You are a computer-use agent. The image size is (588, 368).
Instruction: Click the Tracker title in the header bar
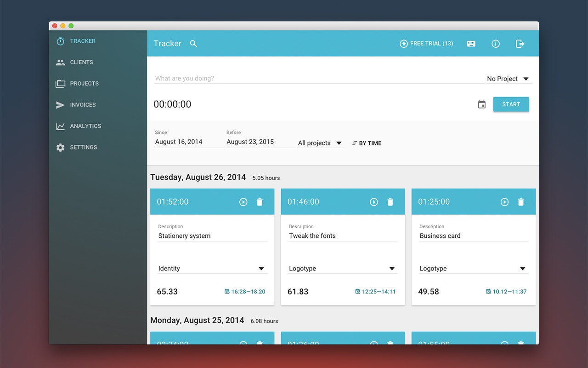pos(167,44)
